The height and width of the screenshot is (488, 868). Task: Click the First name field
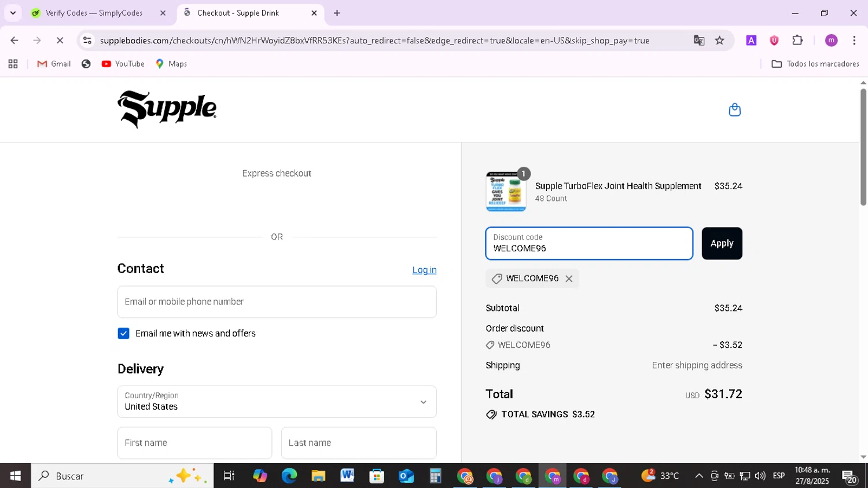194,443
